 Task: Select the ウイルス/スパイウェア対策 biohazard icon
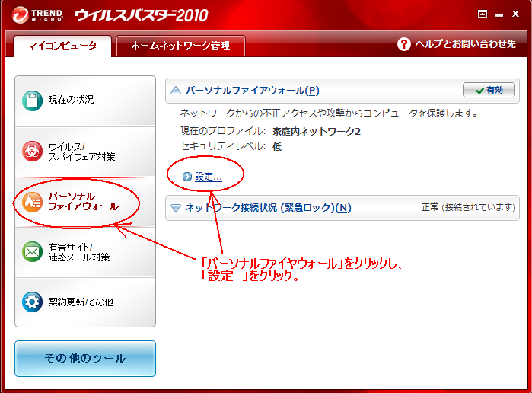32,151
